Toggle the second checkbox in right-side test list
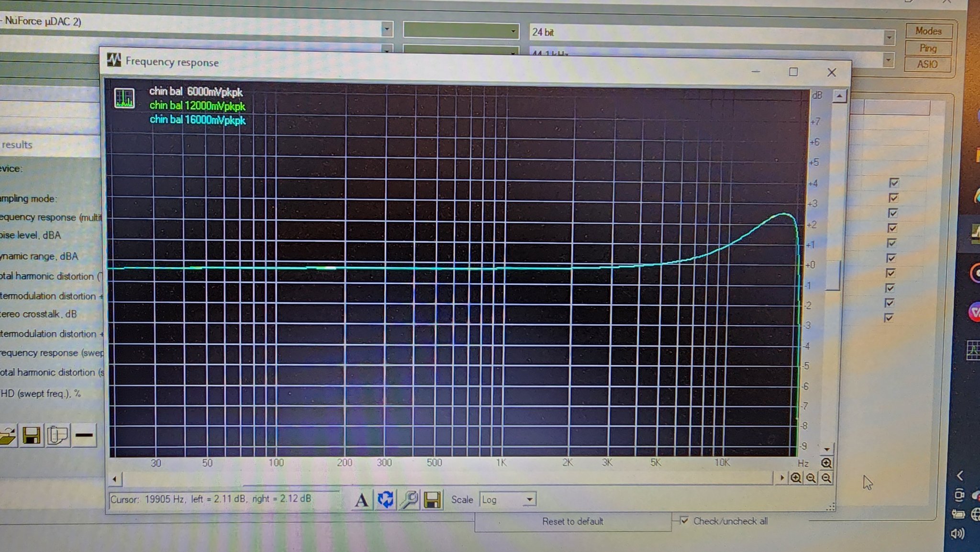The image size is (980, 552). point(893,198)
